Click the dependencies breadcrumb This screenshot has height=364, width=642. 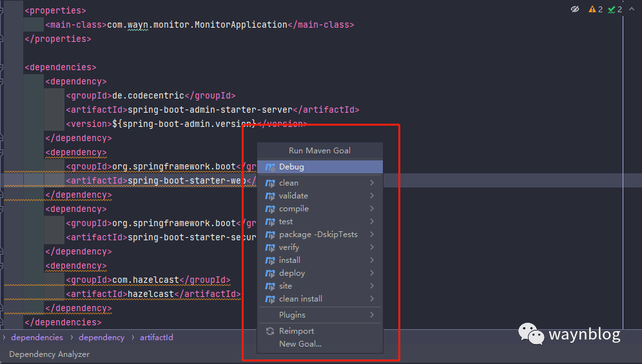pyautogui.click(x=37, y=338)
